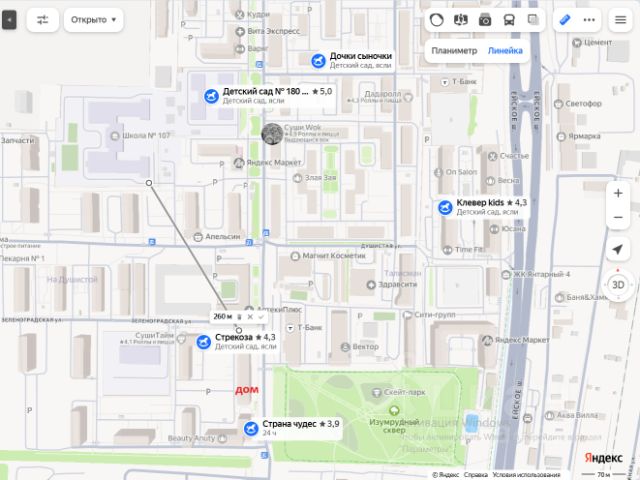Image resolution: width=640 pixels, height=480 pixels.
Task: Zoom in with the plus button
Action: coord(618,193)
